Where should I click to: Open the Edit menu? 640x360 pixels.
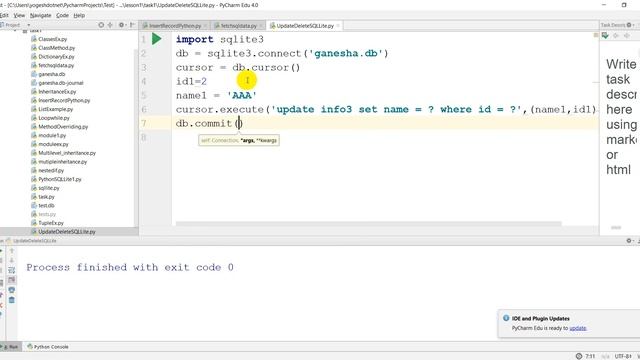[x=4, y=16]
